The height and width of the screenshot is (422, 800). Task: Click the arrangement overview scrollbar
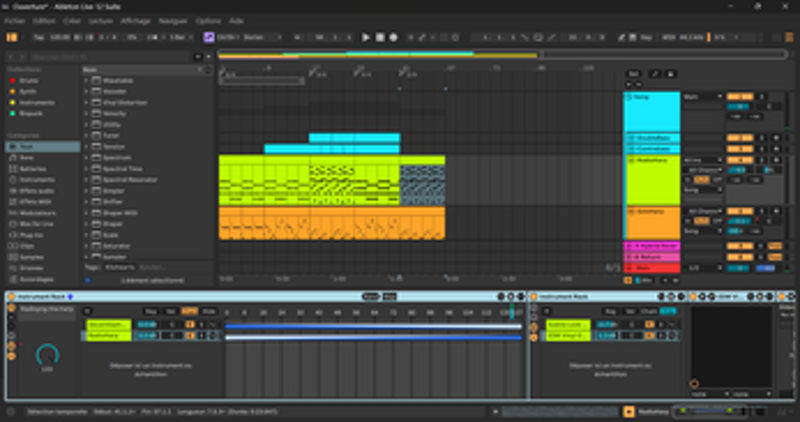[x=503, y=55]
